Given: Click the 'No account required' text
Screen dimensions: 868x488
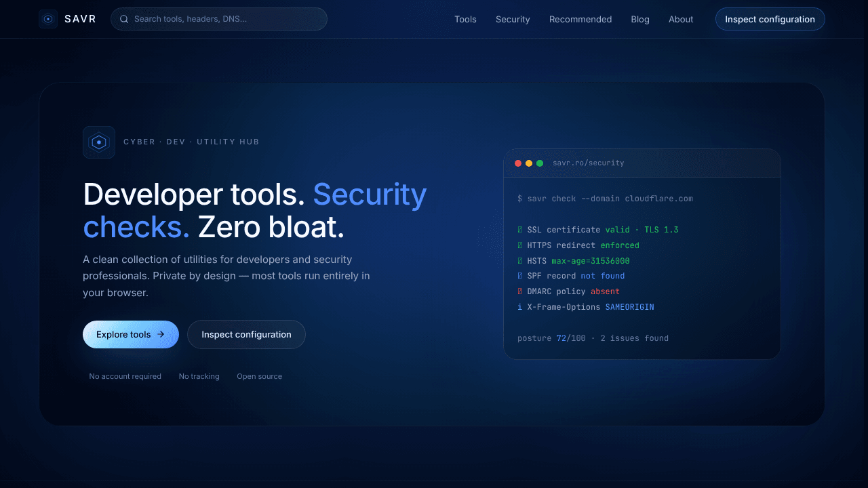Looking at the screenshot, I should [125, 376].
